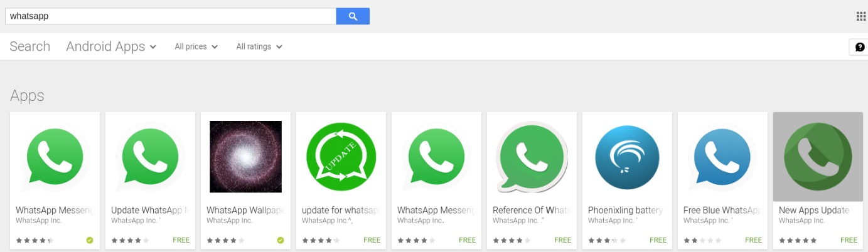
Task: Click the blue magnifying glass search button
Action: [353, 16]
